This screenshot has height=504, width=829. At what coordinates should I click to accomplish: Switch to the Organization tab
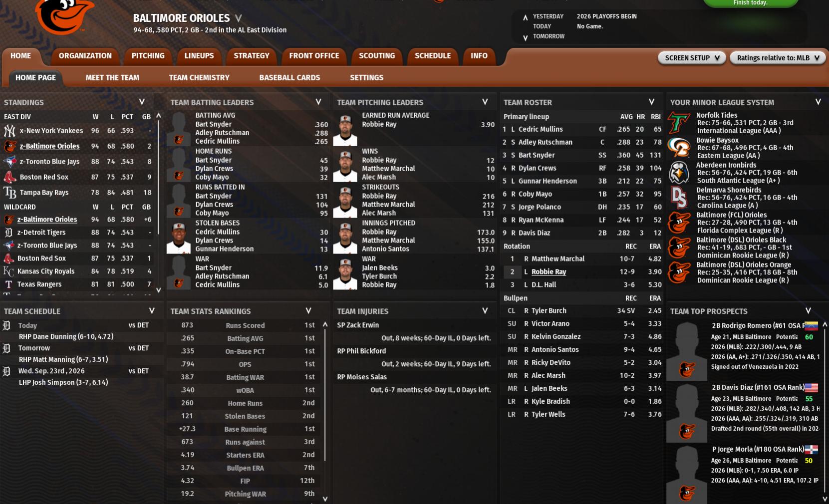point(85,56)
